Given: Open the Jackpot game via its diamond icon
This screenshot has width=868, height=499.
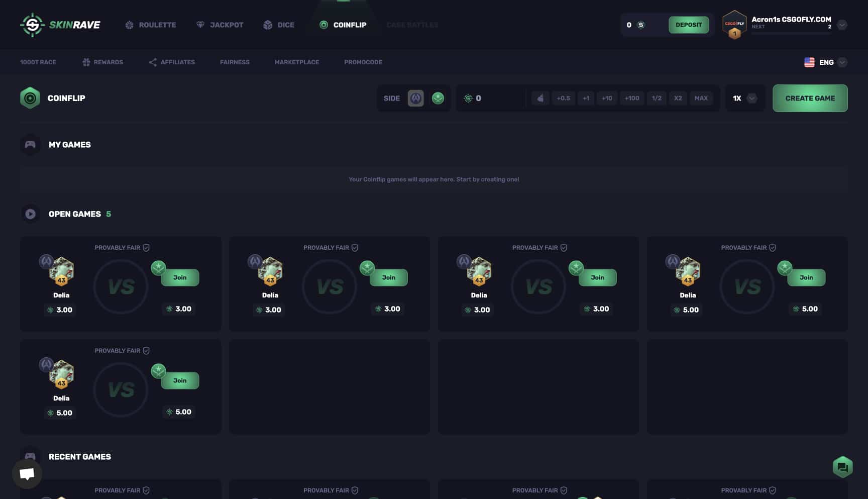Looking at the screenshot, I should pyautogui.click(x=200, y=24).
